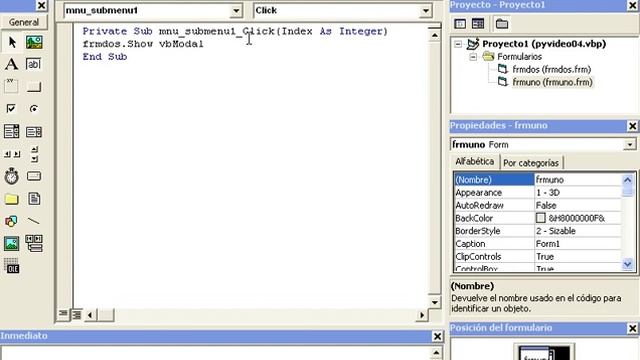Click View Code icon in Project panel

click(x=460, y=24)
